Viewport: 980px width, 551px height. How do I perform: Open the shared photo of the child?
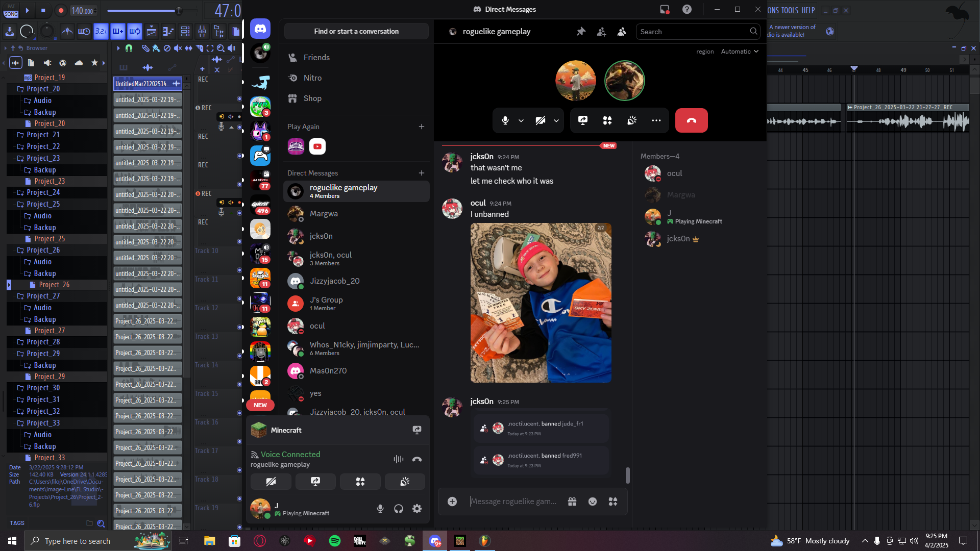click(541, 303)
